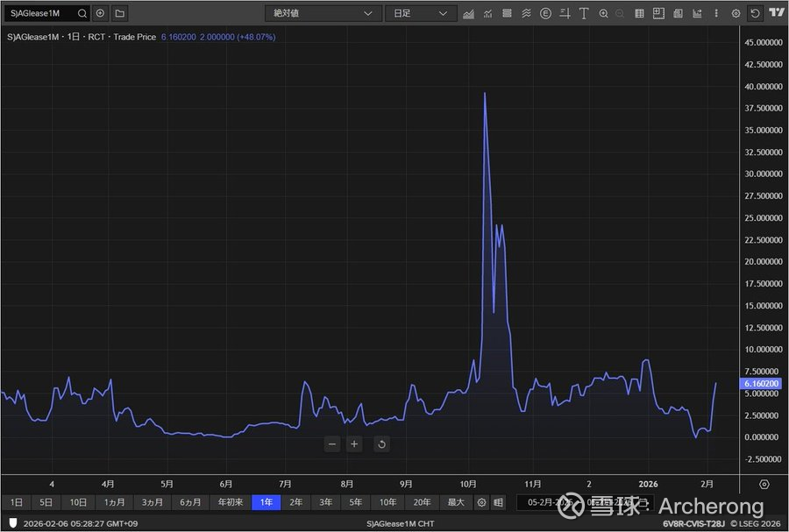Click the search magnifier in symbol box
This screenshot has width=789, height=532.
pos(82,14)
